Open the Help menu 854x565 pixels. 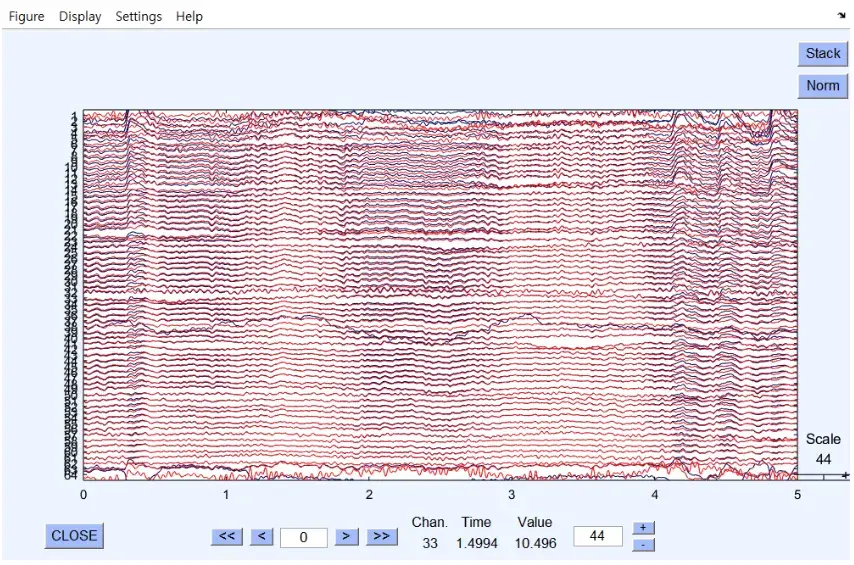click(189, 16)
